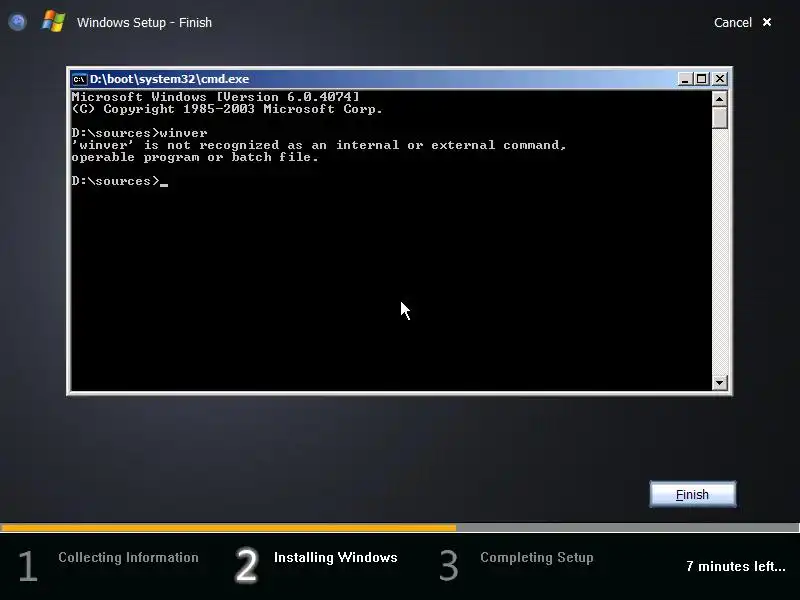Viewport: 800px width, 600px height.
Task: Click the Collecting Information step label
Action: click(x=128, y=557)
